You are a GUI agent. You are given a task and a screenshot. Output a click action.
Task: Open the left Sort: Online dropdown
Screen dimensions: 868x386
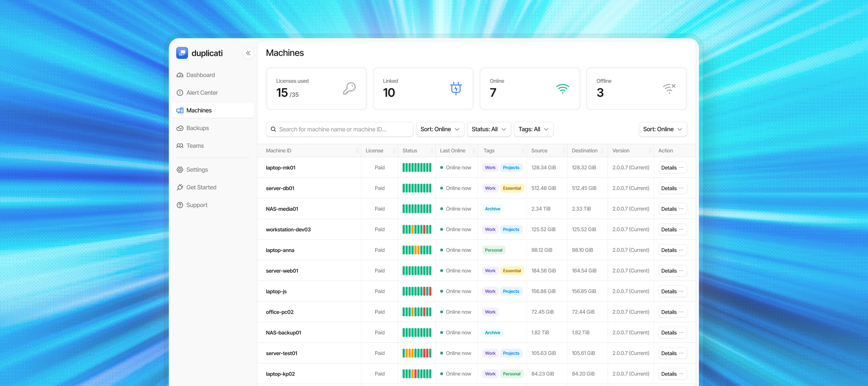pyautogui.click(x=440, y=129)
